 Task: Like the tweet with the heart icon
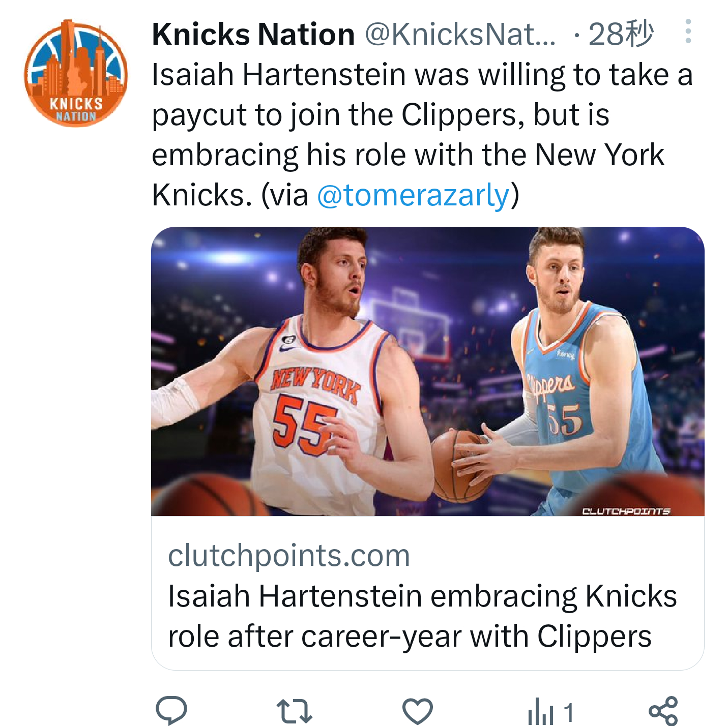click(x=417, y=711)
